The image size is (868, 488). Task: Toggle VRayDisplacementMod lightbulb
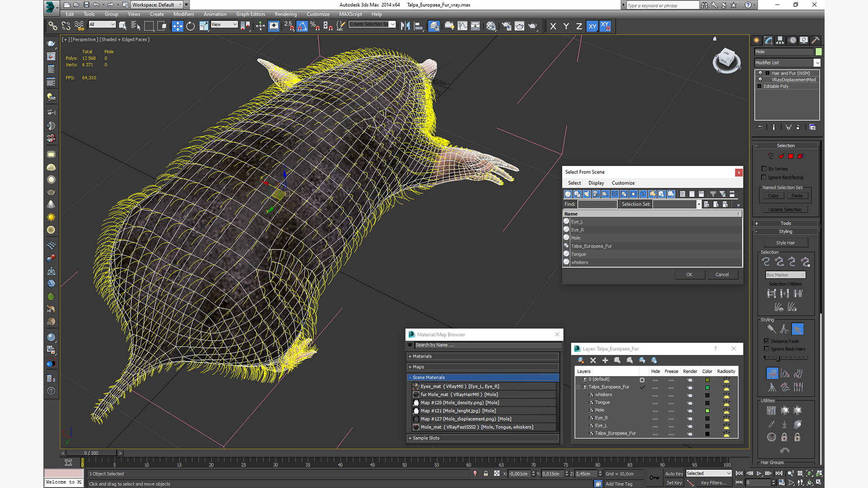(x=760, y=80)
